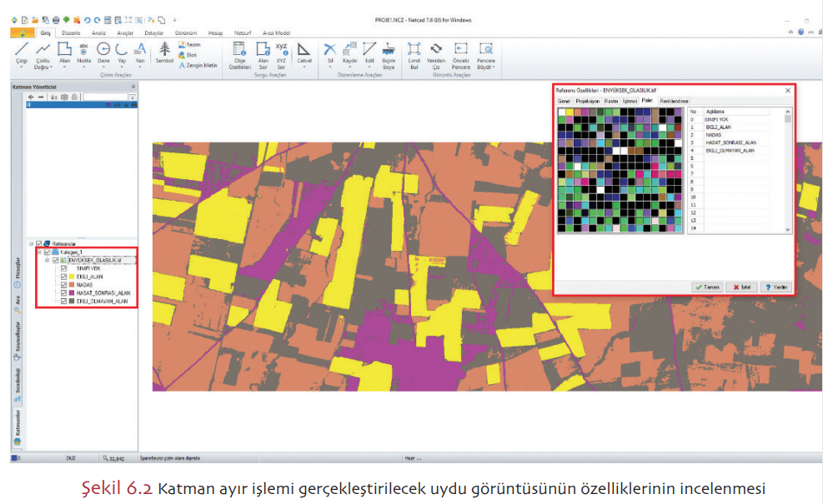Open the Analiz ribbon tab

point(98,32)
